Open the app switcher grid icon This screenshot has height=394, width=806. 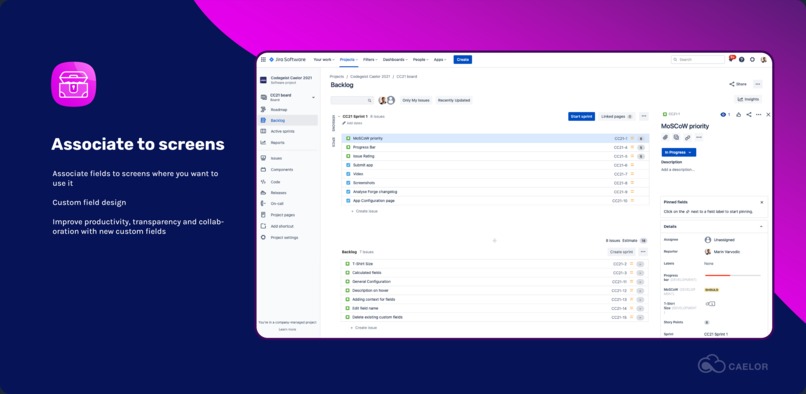coord(263,60)
